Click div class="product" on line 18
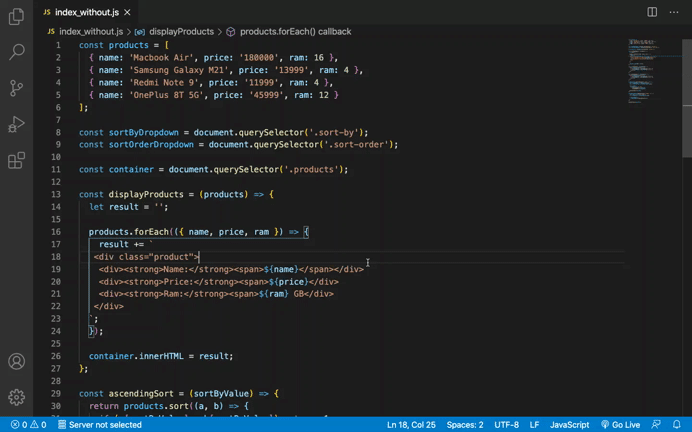 coord(146,257)
